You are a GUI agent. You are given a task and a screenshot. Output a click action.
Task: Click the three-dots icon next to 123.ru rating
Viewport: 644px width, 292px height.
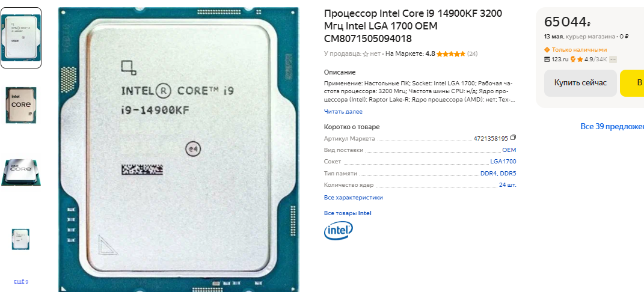point(613,59)
